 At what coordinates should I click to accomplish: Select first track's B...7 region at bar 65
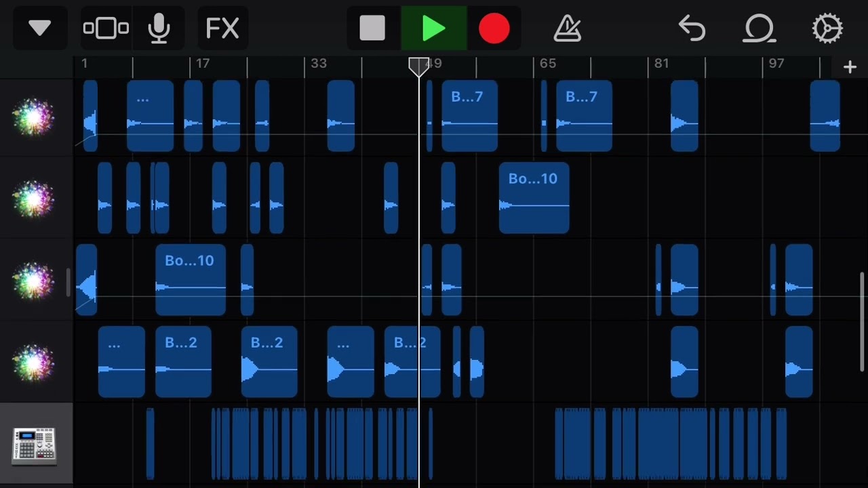tap(584, 116)
